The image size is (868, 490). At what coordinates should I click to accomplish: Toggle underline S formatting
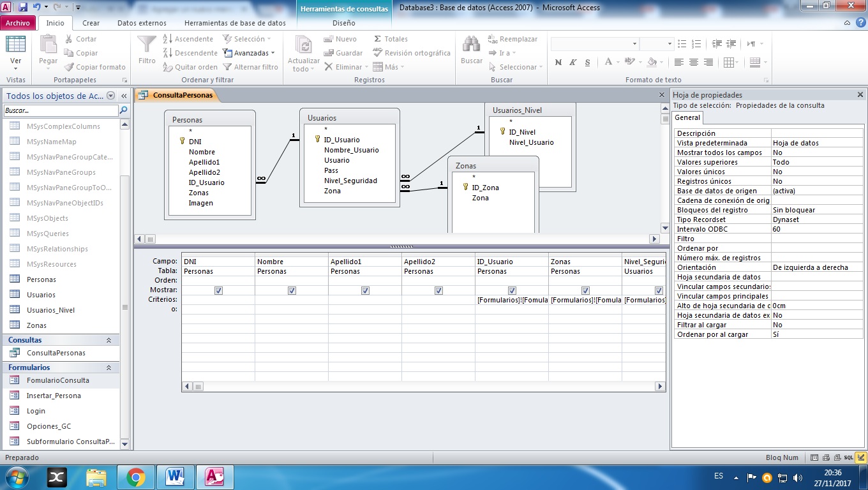click(x=587, y=63)
